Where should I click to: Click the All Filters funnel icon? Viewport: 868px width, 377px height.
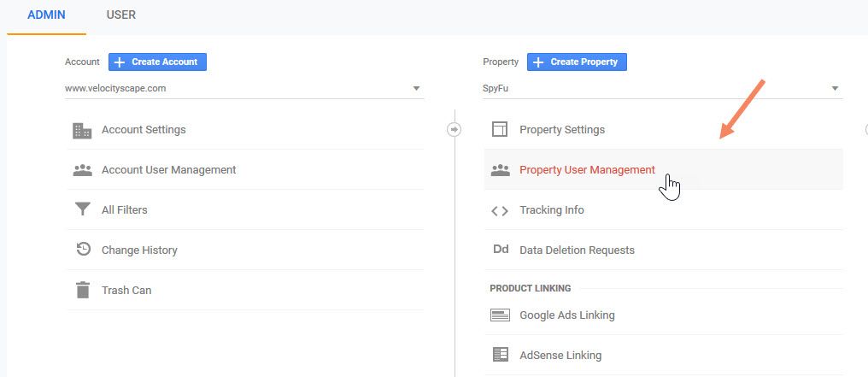point(82,210)
